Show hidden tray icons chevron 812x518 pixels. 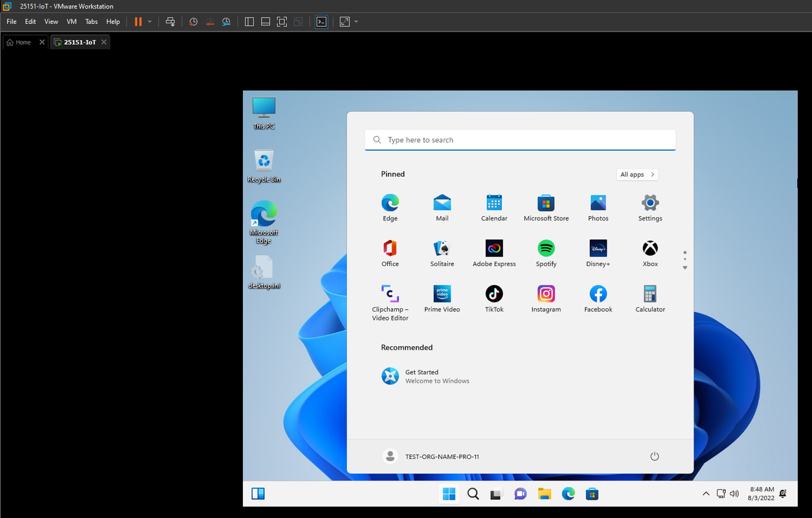click(x=706, y=494)
